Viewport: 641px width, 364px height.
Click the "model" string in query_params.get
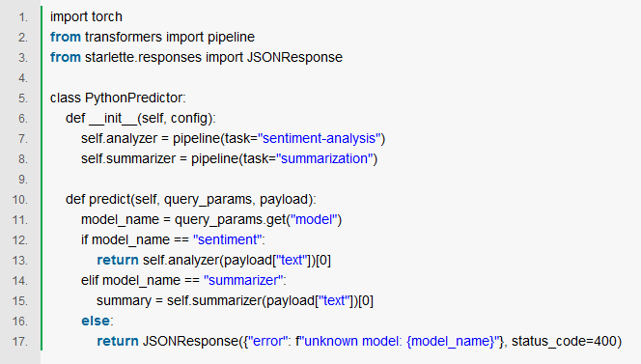click(x=313, y=219)
